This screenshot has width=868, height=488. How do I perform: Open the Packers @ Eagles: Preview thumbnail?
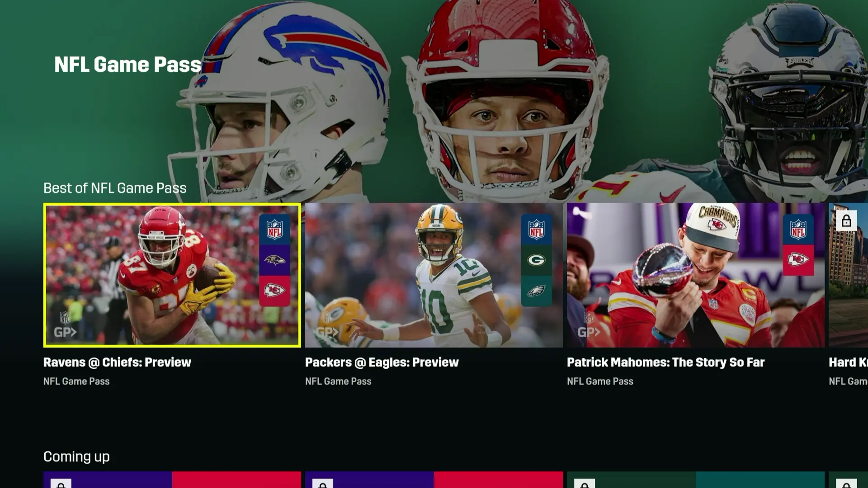(434, 275)
